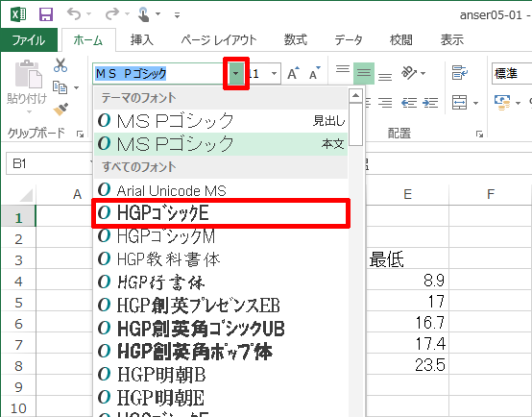Select the HGP教科書体 font

pyautogui.click(x=221, y=259)
